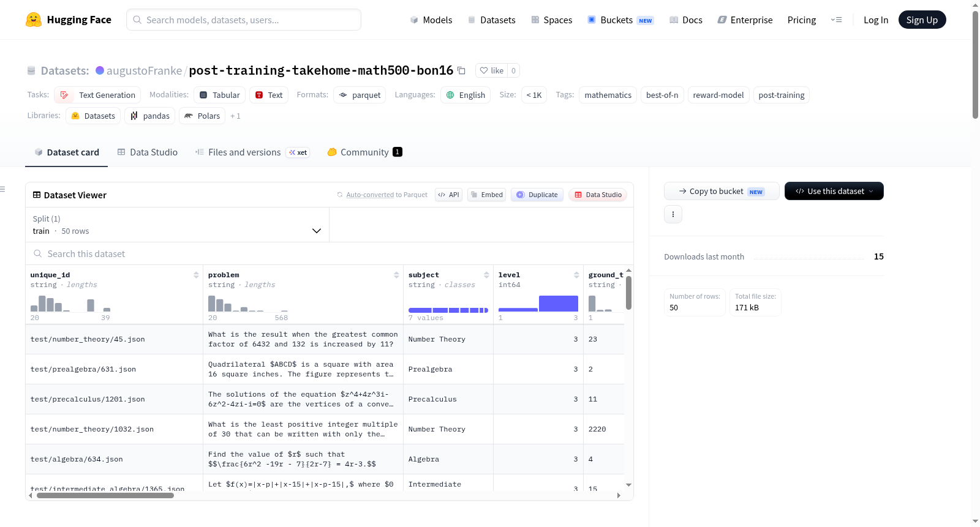
Task: Click the table horizontal scrollbar
Action: (105, 495)
